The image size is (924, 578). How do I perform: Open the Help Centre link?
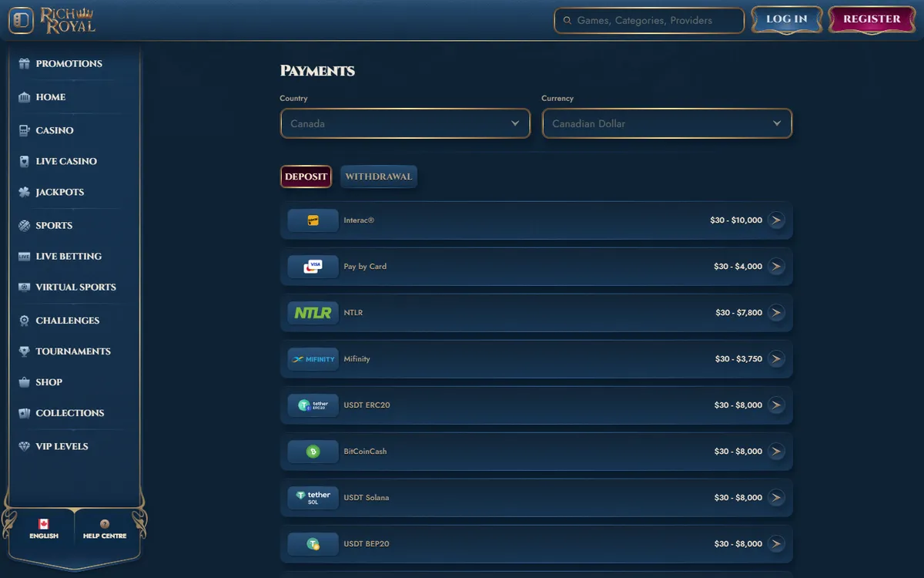click(x=105, y=529)
